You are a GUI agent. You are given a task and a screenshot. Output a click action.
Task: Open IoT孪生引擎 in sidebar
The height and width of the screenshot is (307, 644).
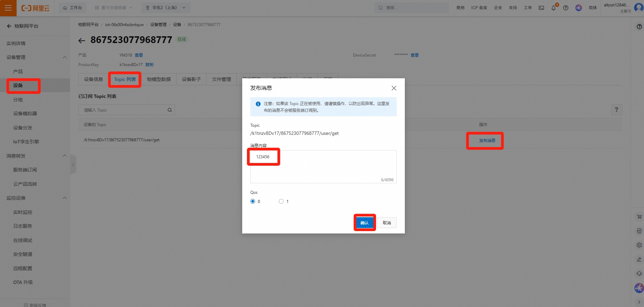pos(26,142)
